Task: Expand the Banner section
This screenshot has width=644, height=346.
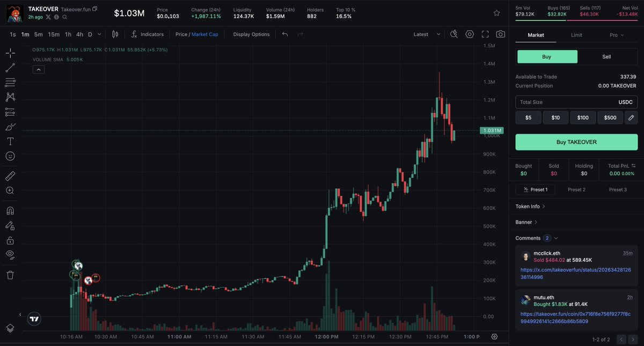Action: coord(526,222)
